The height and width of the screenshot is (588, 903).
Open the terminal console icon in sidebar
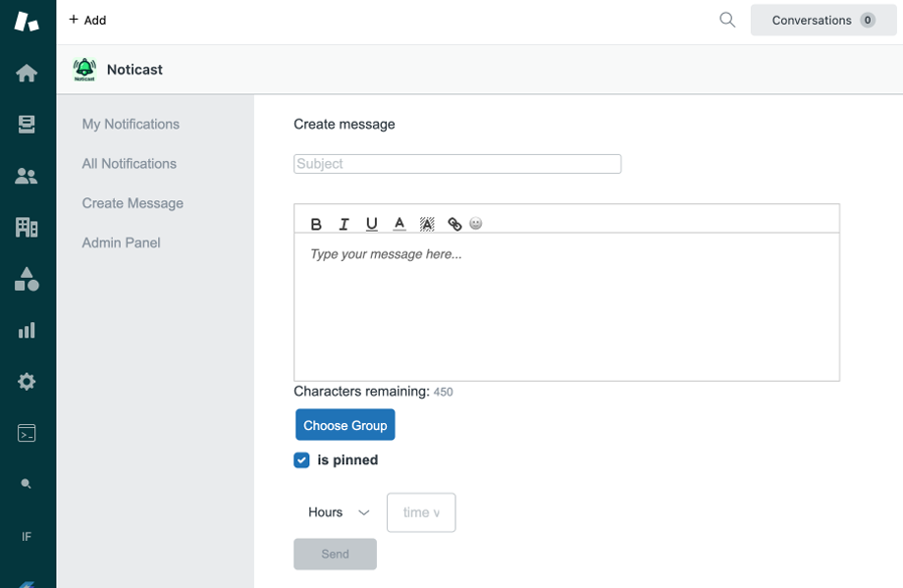27,432
